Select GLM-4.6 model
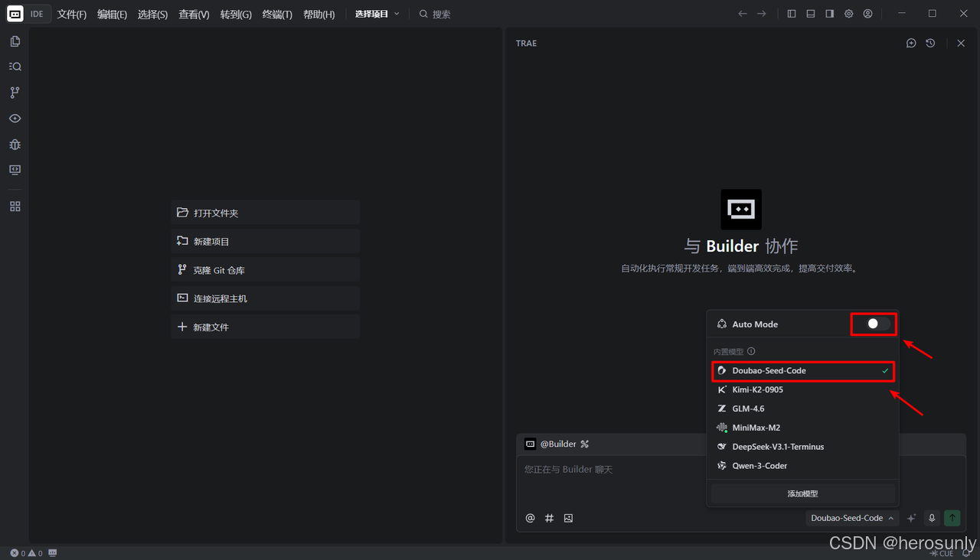This screenshot has height=560, width=980. click(802, 409)
